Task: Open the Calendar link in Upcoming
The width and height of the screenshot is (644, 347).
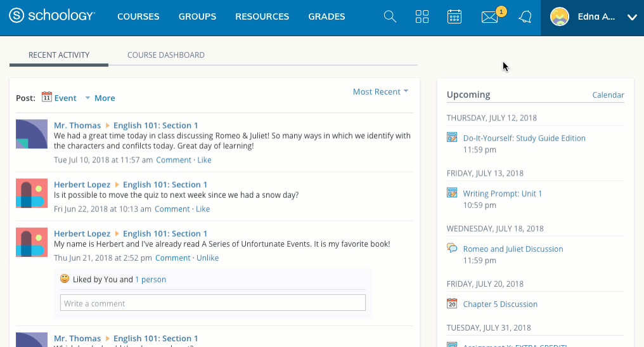Action: [x=608, y=95]
